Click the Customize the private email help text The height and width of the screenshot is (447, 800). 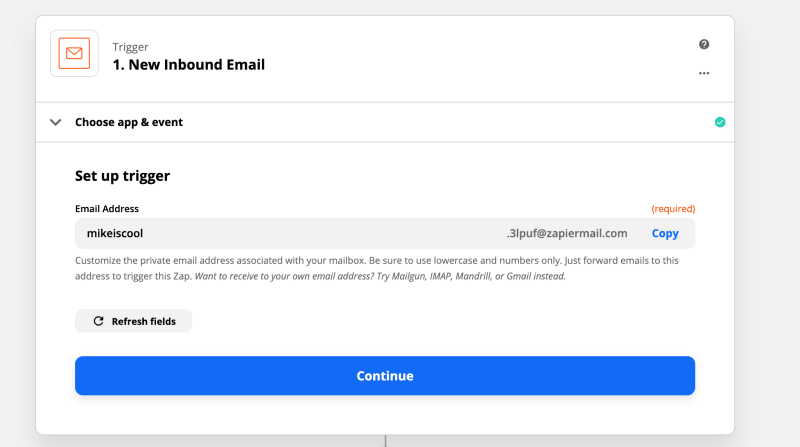tap(377, 268)
